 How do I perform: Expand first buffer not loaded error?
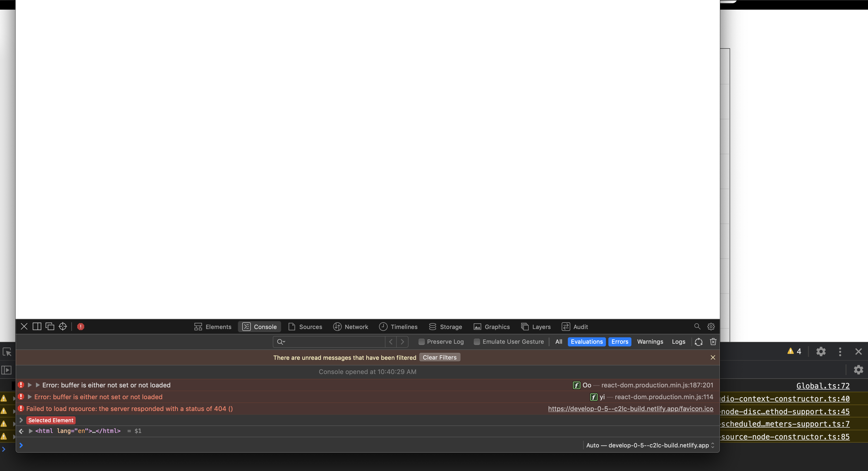point(30,385)
